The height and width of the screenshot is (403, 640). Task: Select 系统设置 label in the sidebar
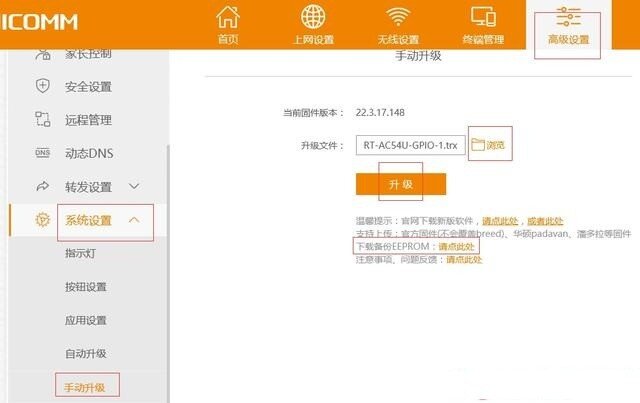[88, 220]
